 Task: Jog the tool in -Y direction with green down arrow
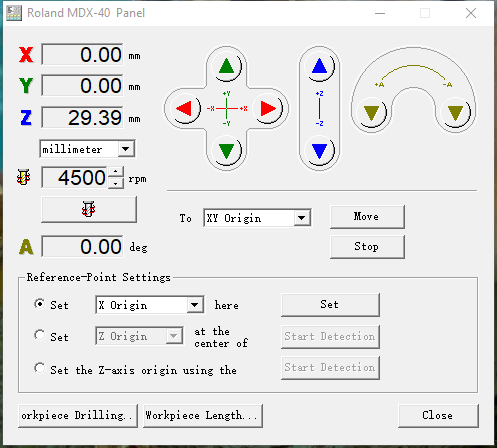(227, 150)
